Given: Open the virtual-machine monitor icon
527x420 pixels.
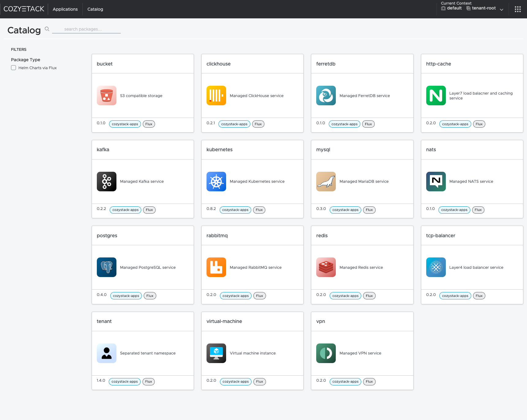Looking at the screenshot, I should click(216, 353).
